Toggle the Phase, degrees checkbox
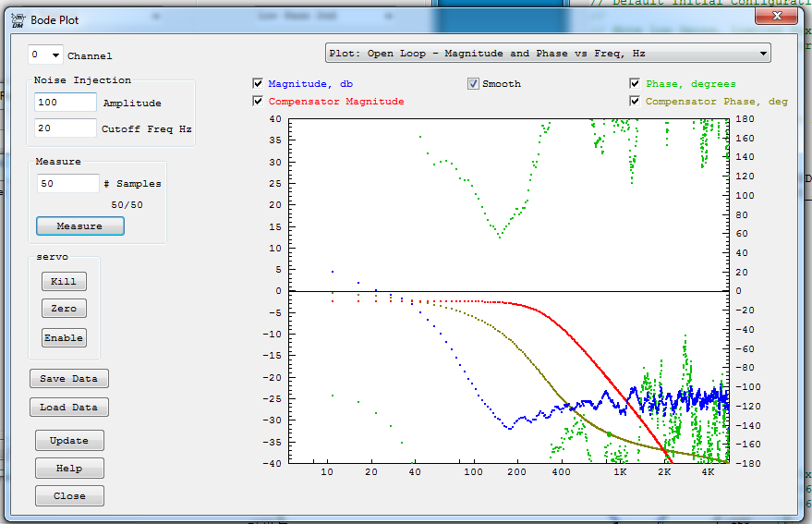Image resolution: width=812 pixels, height=524 pixels. pyautogui.click(x=636, y=83)
